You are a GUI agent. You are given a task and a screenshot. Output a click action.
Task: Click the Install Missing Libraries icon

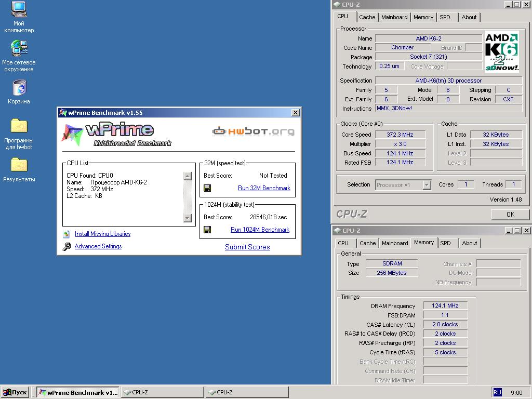[x=66, y=234]
